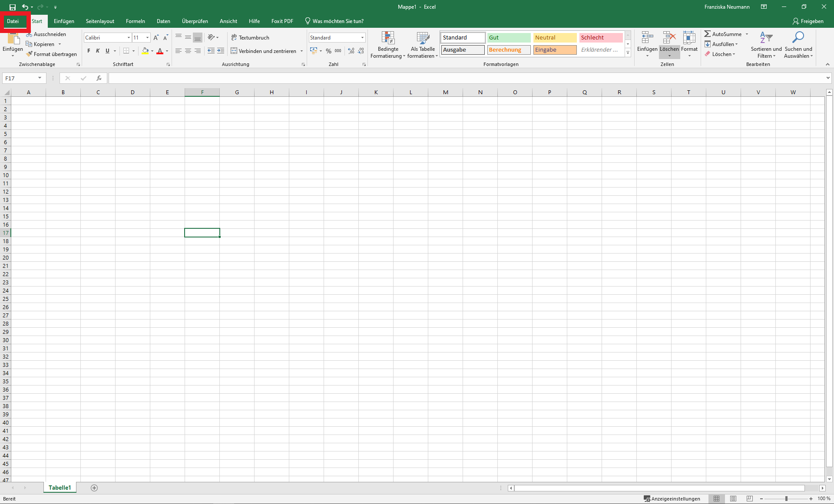Activate Format übertragen
The image size is (834, 504).
(x=52, y=54)
